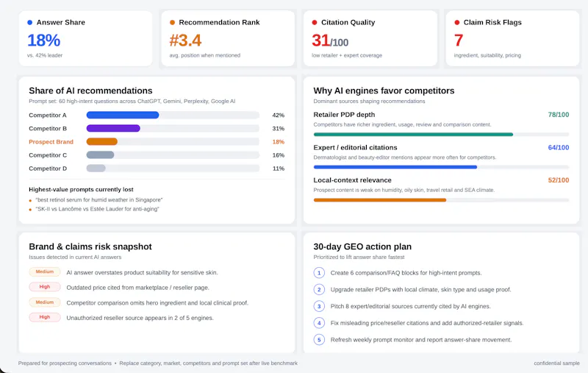The image size is (588, 373).
Task: Click the Local-context relevance orange bar
Action: (380, 200)
